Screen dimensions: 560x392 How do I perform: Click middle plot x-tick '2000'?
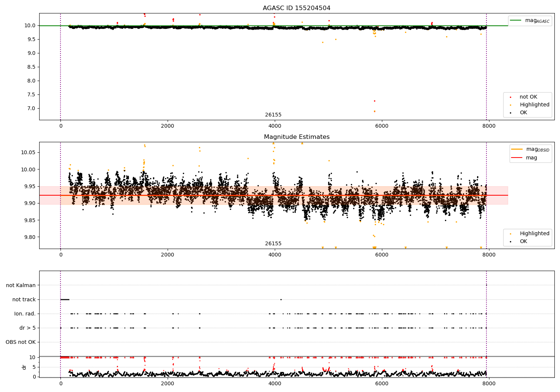tap(168, 255)
